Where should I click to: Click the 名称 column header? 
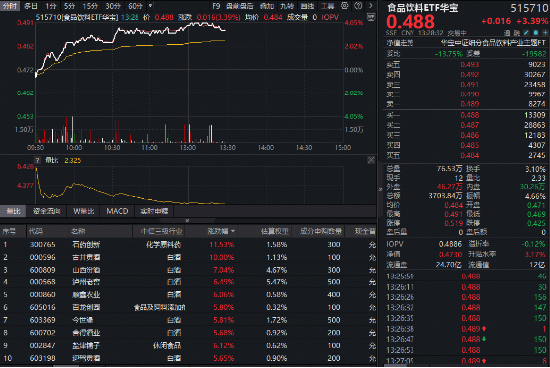tap(78, 231)
